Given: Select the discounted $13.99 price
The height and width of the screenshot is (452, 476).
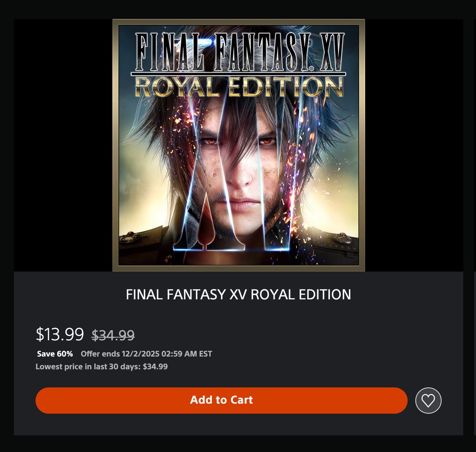Looking at the screenshot, I should click(x=60, y=334).
